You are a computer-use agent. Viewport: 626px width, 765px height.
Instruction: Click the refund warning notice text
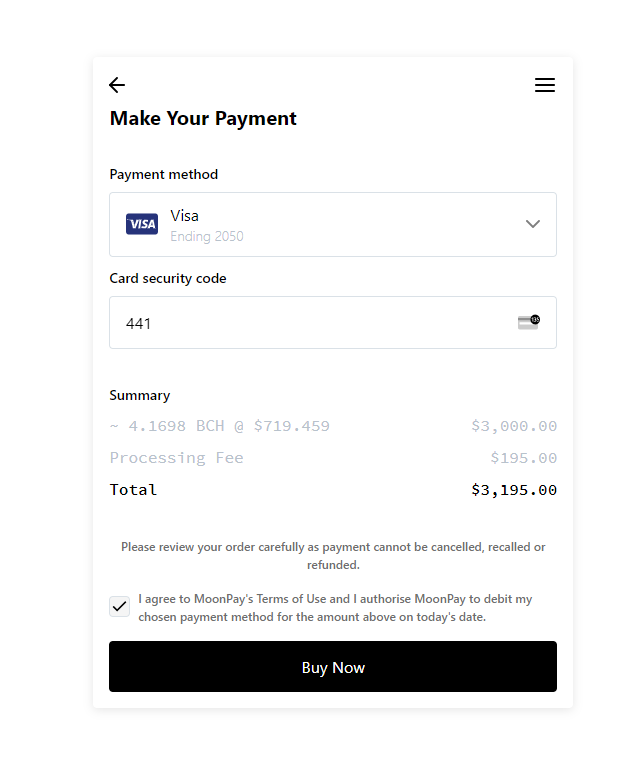pos(333,556)
